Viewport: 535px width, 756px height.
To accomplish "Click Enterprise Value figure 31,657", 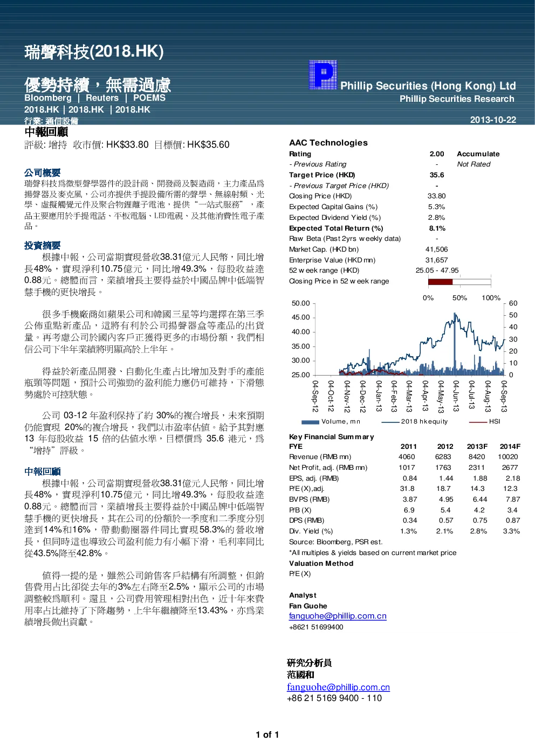I will coord(437,260).
